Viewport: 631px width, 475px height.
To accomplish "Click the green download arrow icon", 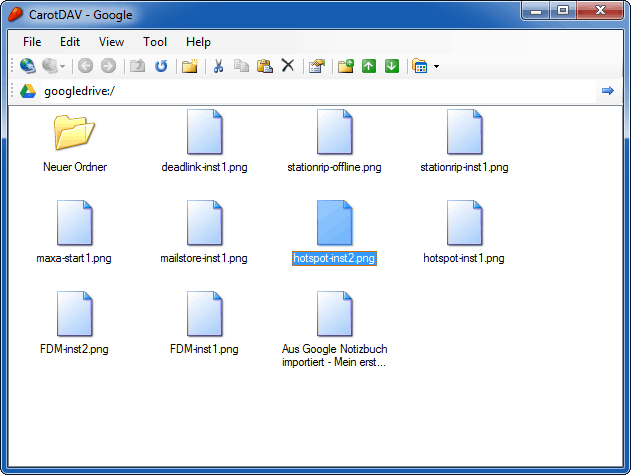I will (x=392, y=66).
